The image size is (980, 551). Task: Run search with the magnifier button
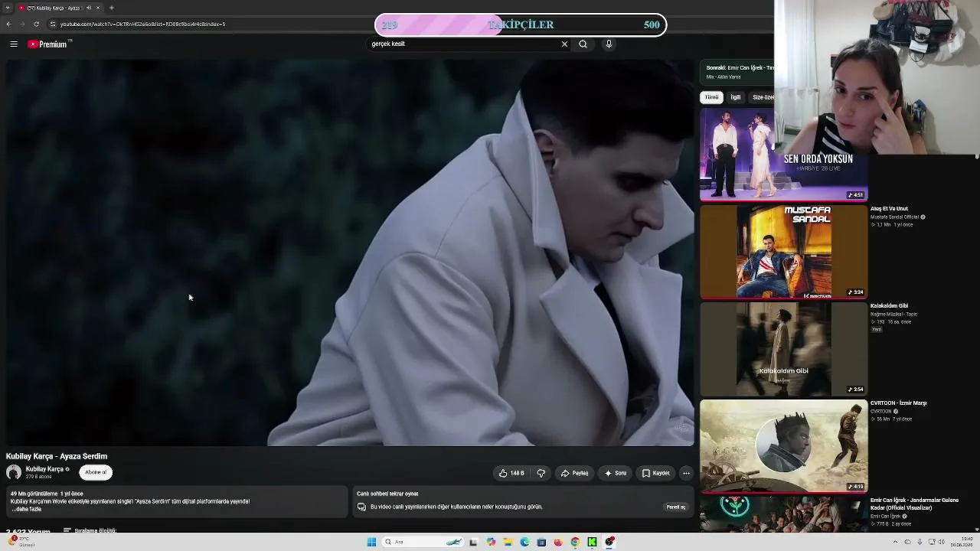pos(583,44)
